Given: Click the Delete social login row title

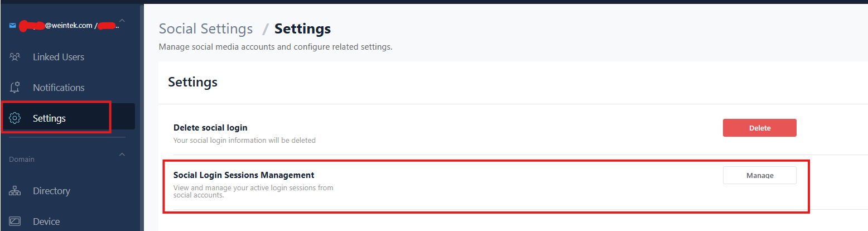Looking at the screenshot, I should pyautogui.click(x=210, y=128).
